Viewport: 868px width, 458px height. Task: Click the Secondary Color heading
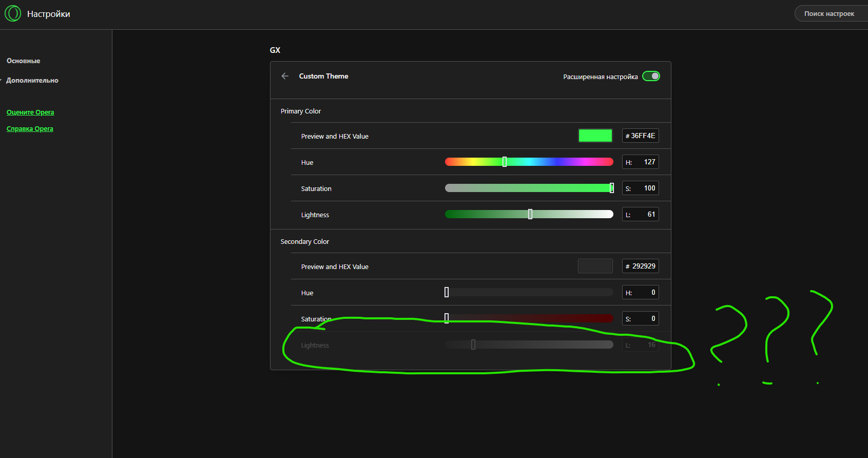pyautogui.click(x=305, y=241)
